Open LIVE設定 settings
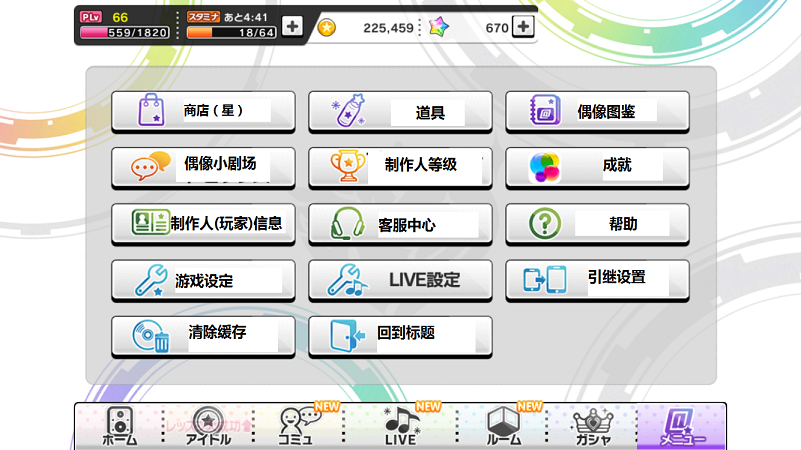The height and width of the screenshot is (450, 801). tap(400, 280)
